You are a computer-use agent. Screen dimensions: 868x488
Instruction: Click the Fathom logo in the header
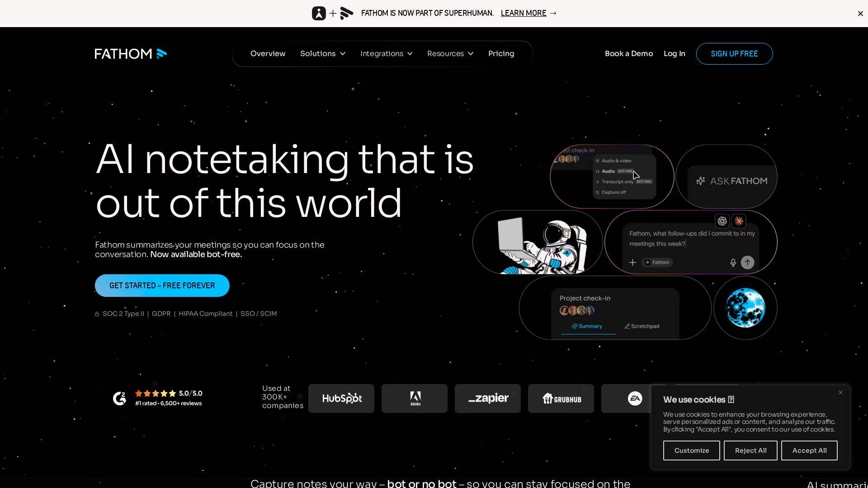pos(131,54)
